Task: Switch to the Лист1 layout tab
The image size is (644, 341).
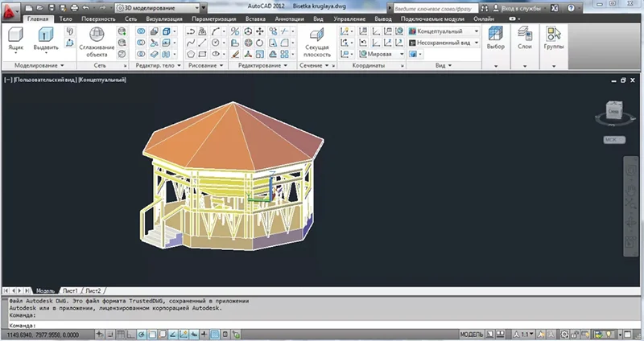Action: pos(68,289)
